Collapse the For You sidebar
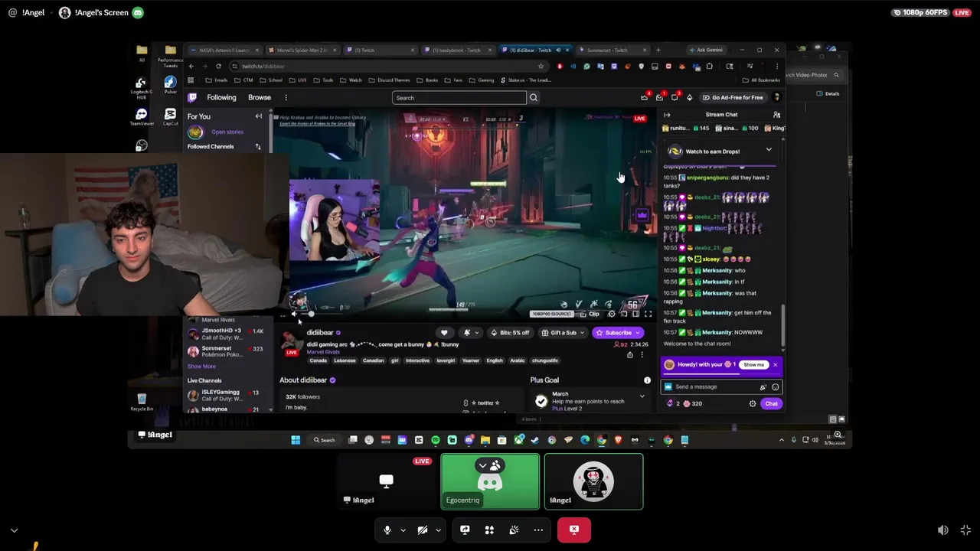The image size is (980, 551). point(259,116)
